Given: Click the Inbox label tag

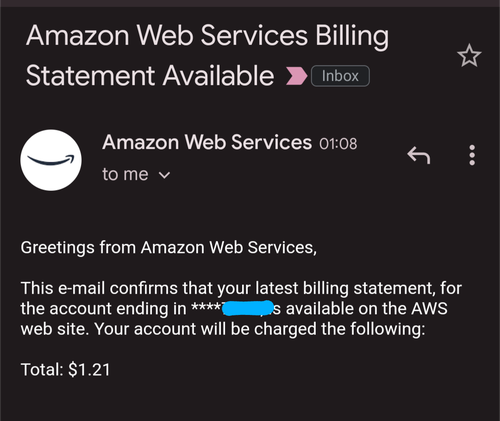Looking at the screenshot, I should pos(340,76).
